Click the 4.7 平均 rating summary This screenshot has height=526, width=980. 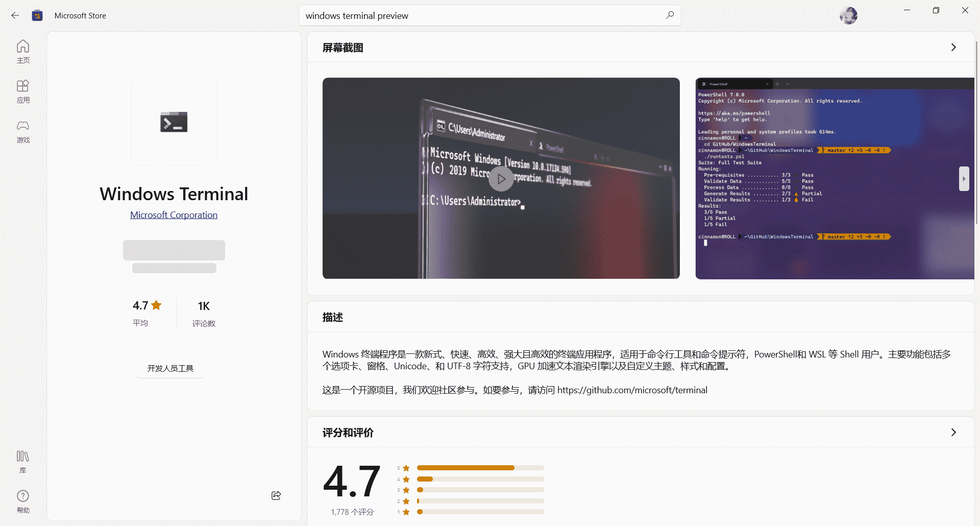147,313
